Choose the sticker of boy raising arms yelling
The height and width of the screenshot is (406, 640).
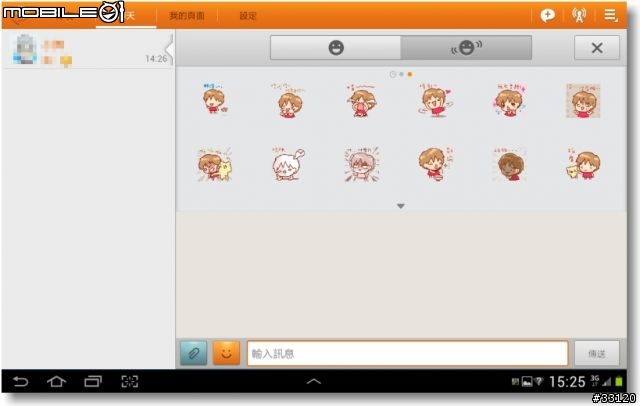[361, 101]
